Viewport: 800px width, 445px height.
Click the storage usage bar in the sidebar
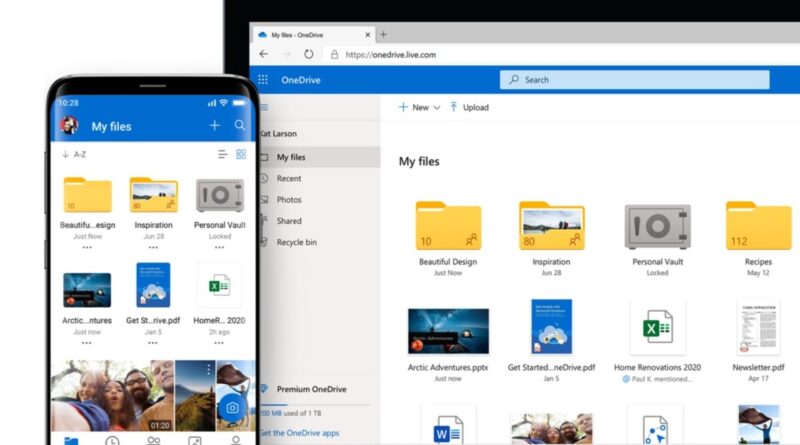point(316,405)
